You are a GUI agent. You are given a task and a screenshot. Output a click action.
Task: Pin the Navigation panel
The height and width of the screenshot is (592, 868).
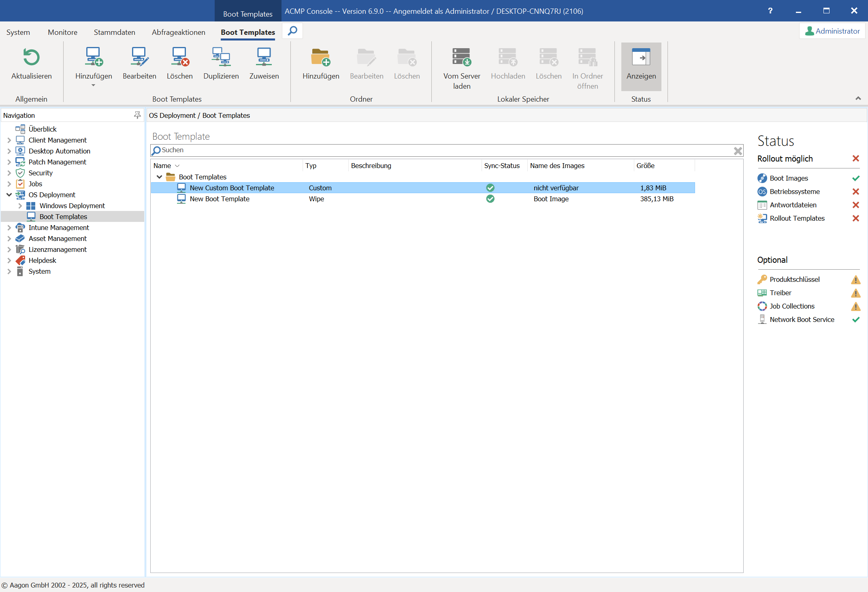(x=137, y=115)
